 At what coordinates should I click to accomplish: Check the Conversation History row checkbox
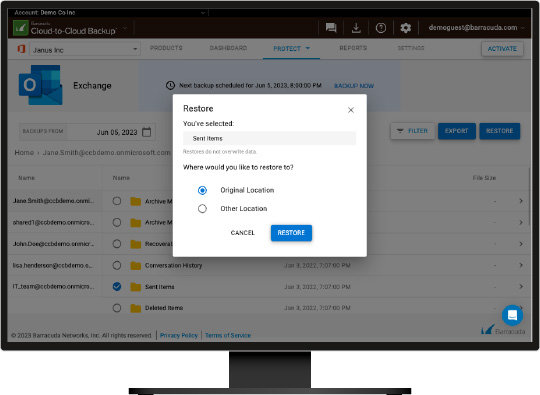pos(117,265)
